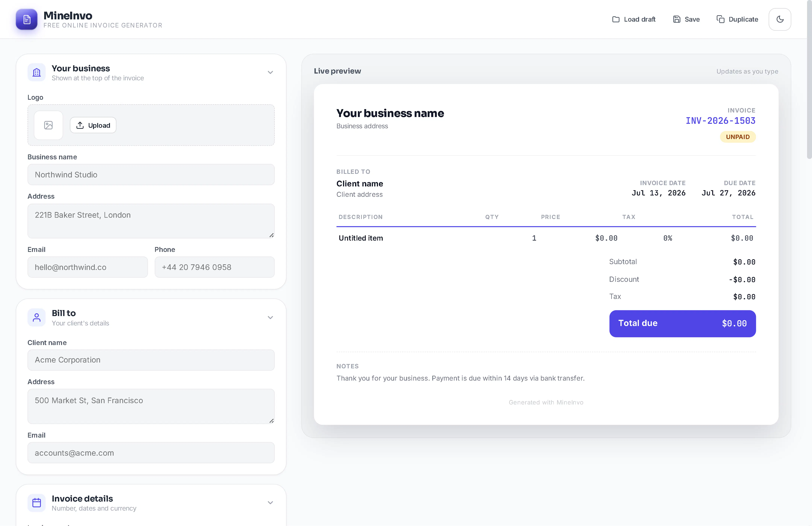Collapse the Invoice details section
This screenshot has width=812, height=526.
[x=270, y=503]
